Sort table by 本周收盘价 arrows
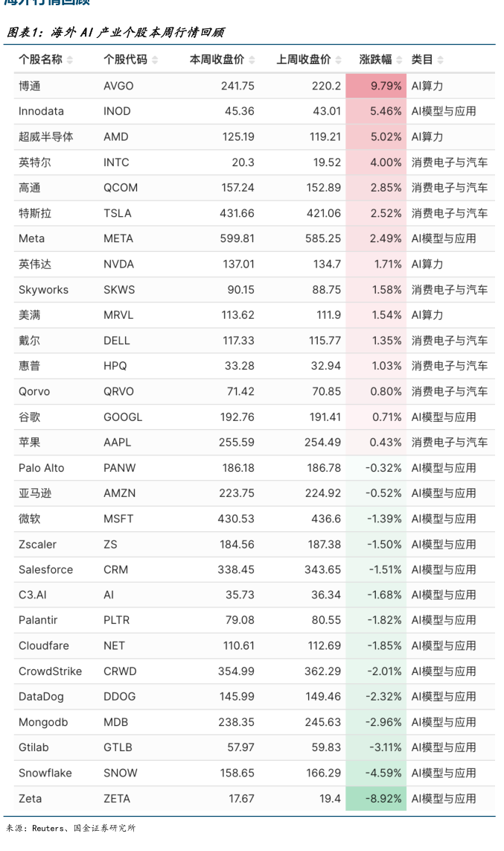Image resolution: width=504 pixels, height=851 pixels. point(252,60)
